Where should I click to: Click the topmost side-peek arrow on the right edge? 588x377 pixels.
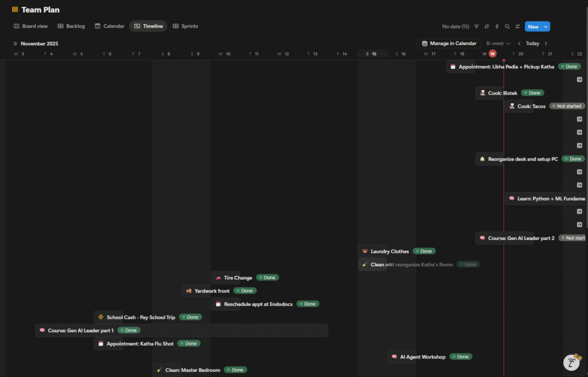click(579, 80)
